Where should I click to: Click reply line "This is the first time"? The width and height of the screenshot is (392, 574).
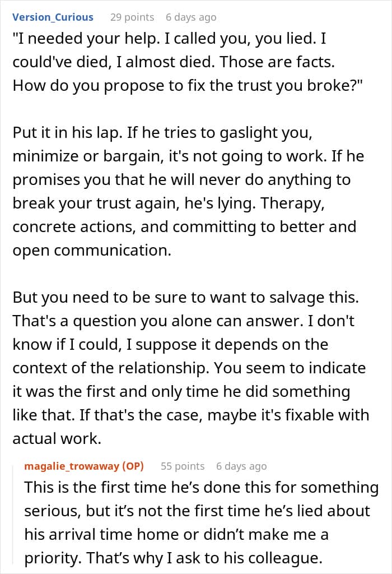pyautogui.click(x=201, y=488)
